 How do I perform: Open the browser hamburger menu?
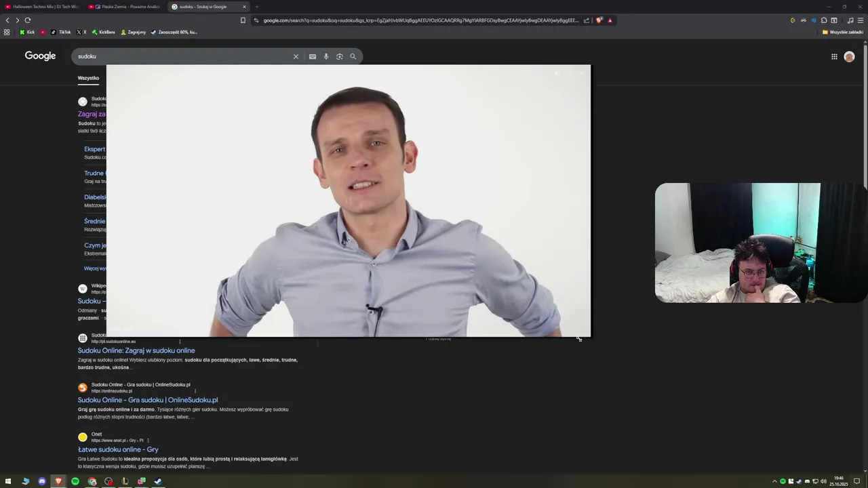[861, 20]
